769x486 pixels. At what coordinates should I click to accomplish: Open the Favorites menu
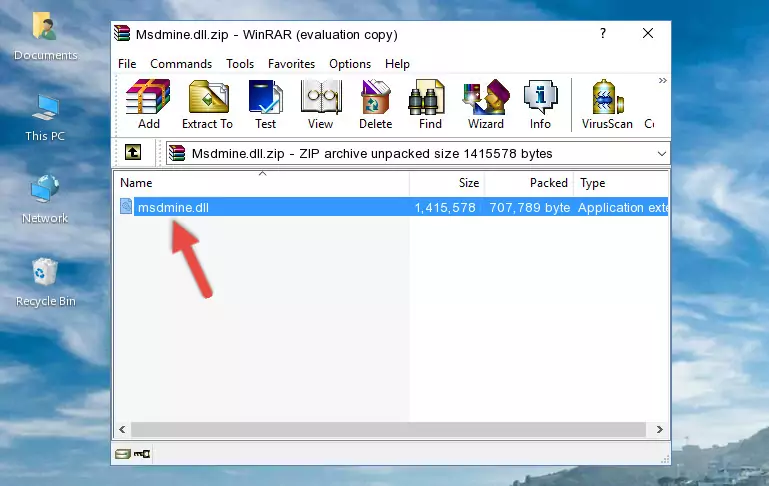tap(291, 64)
